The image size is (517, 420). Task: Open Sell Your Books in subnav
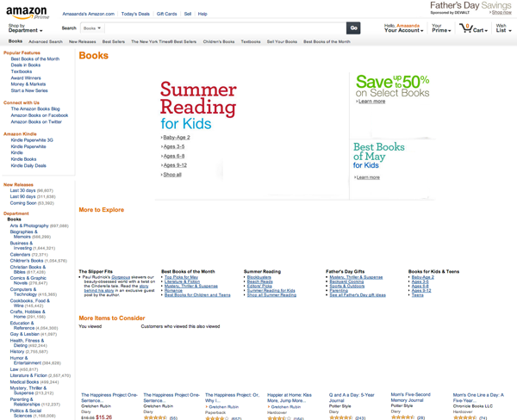(282, 42)
